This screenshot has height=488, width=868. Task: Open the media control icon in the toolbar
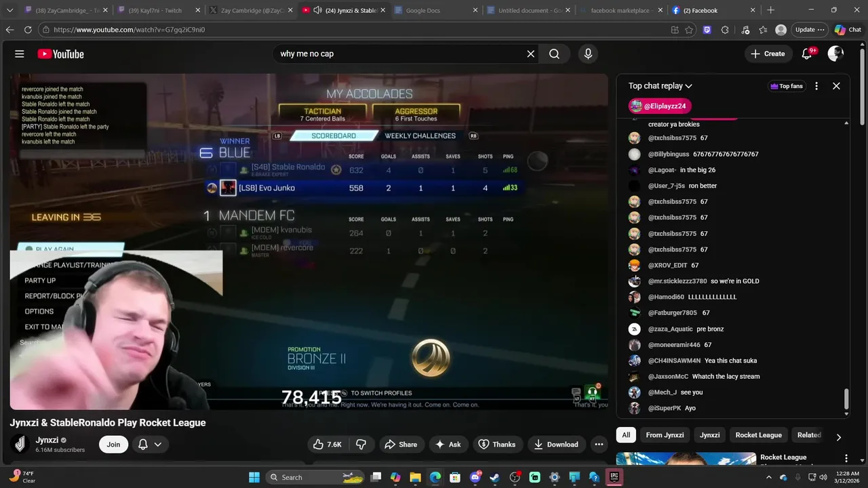(745, 30)
